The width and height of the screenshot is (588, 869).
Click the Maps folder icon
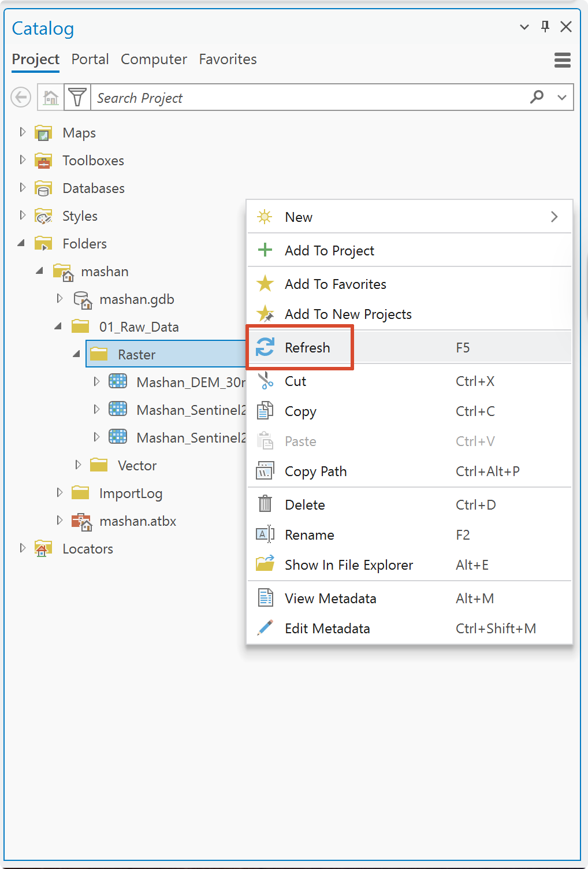43,133
